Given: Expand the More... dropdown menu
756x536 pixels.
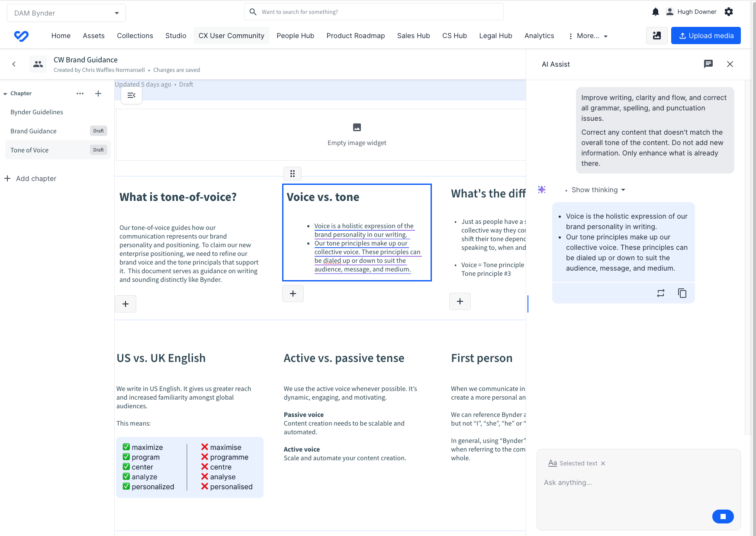Looking at the screenshot, I should [x=589, y=36].
